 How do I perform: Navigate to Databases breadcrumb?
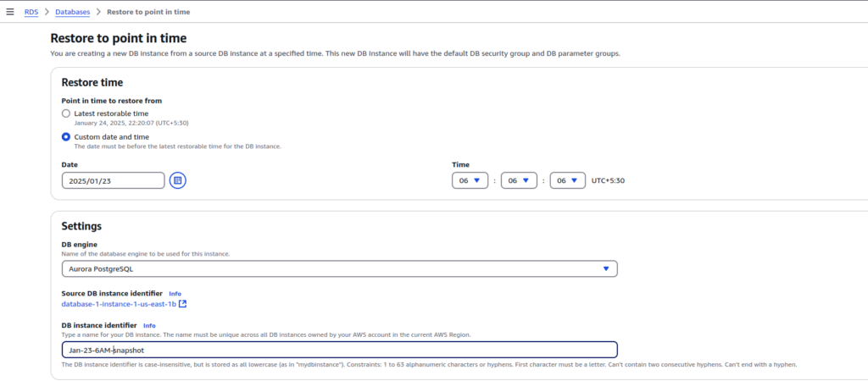pos(74,11)
